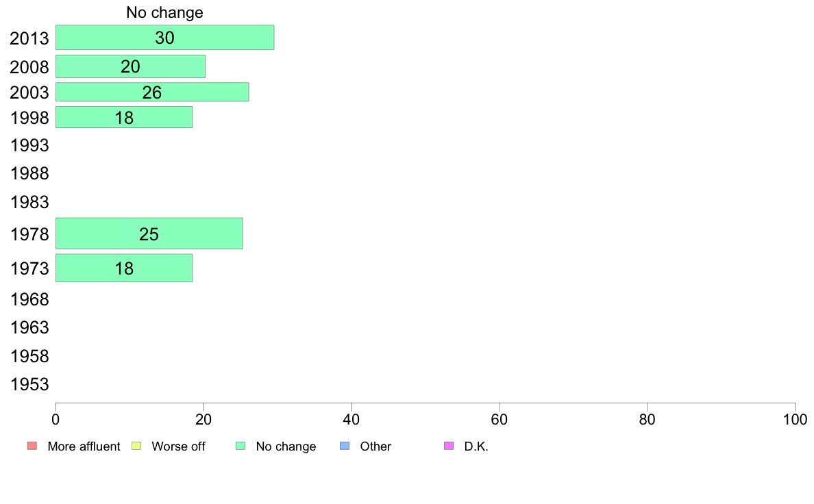Click the 1973 bar labeled 18
Image resolution: width=814 pixels, height=504 pixels.
pyautogui.click(x=124, y=268)
